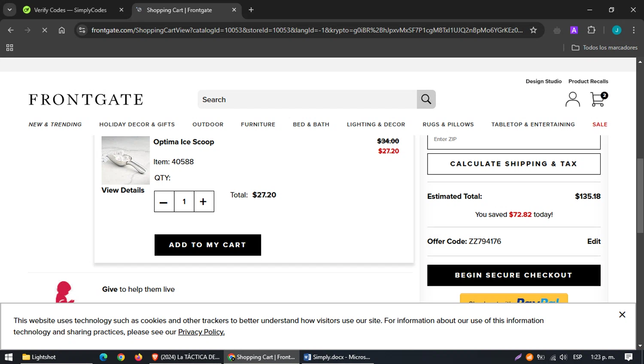Close the Verify Codes SimplyCodes tab
Viewport: 644px width, 364px height.
point(122,10)
